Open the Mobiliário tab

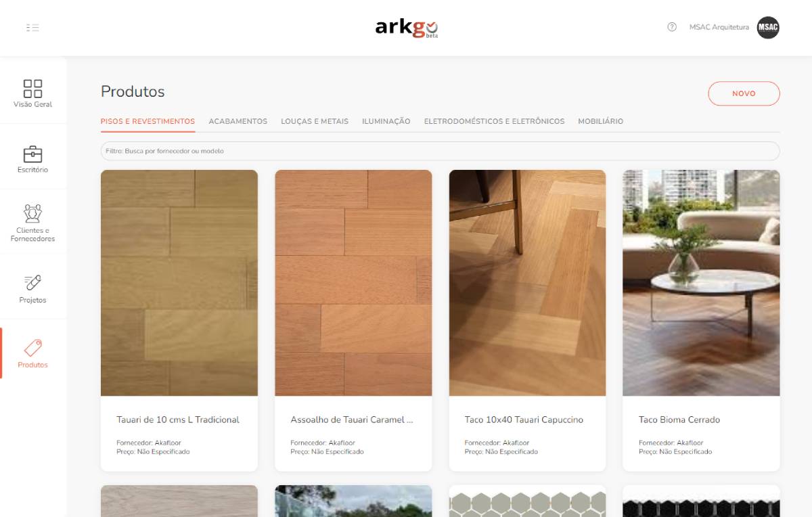pyautogui.click(x=600, y=121)
